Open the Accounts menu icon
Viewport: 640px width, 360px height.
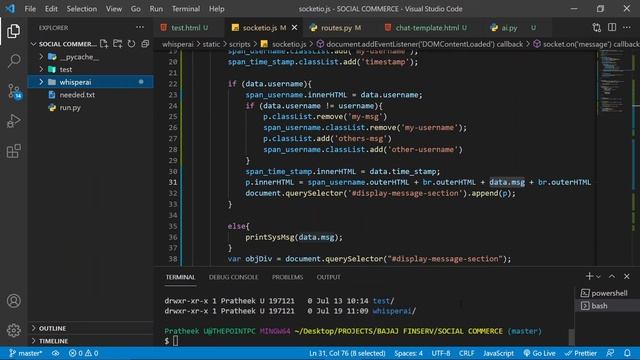pos(13,301)
